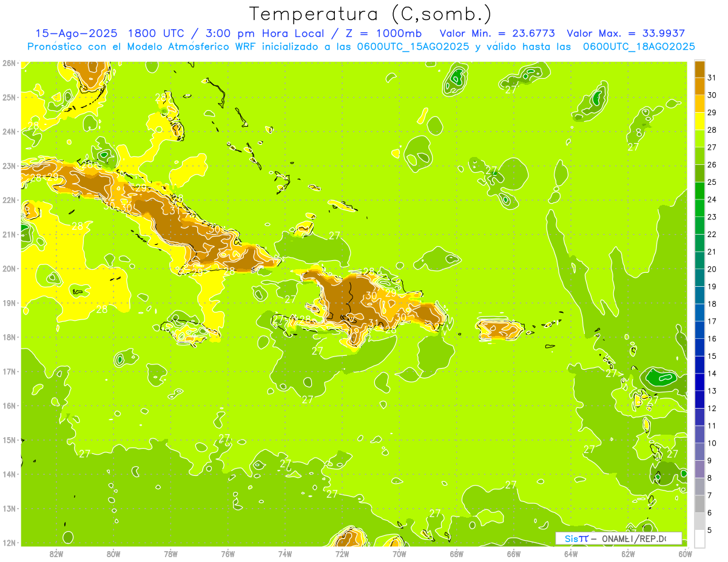Click the '64W' longitude axis label
Viewport: 728px width, 562px height.
coord(570,554)
